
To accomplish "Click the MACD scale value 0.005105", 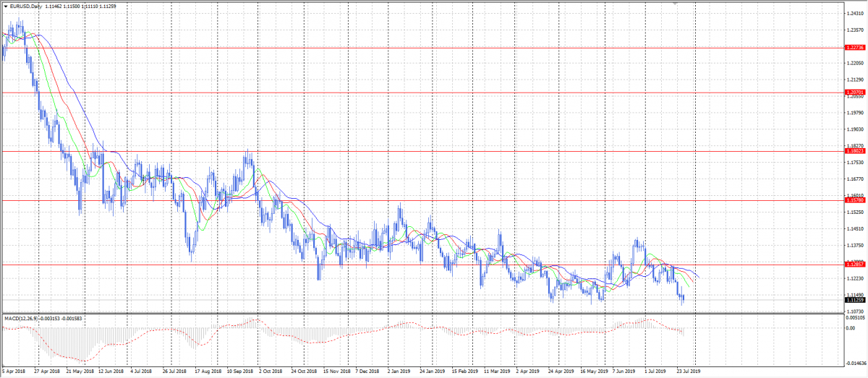I will click(856, 318).
